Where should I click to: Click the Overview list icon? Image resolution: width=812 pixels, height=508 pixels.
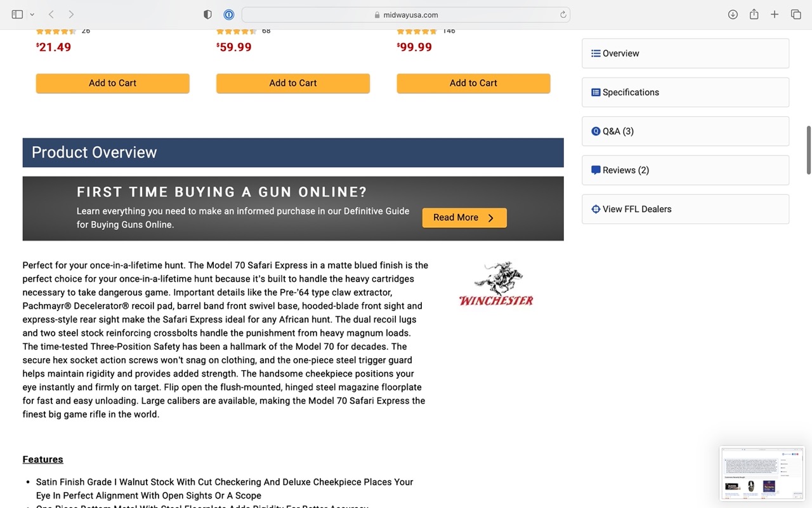pos(596,53)
